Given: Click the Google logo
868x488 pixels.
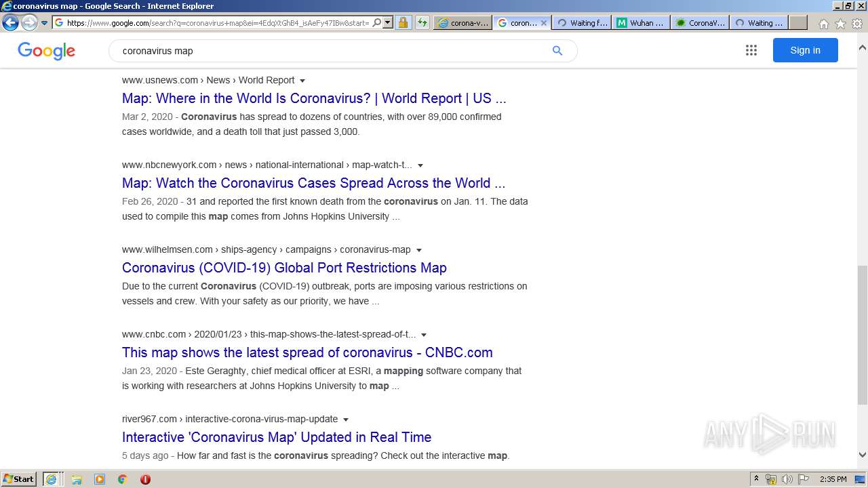Looking at the screenshot, I should coord(46,51).
